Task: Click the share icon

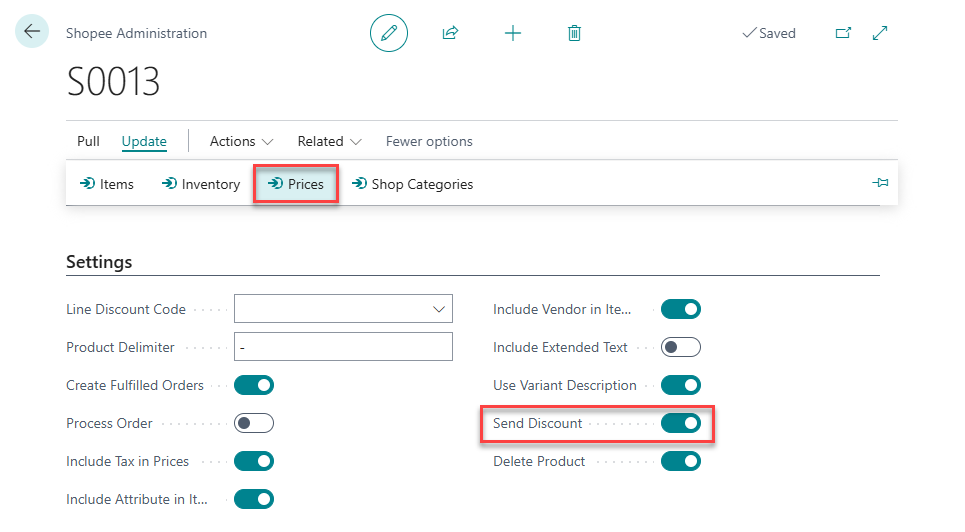Action: tap(450, 33)
